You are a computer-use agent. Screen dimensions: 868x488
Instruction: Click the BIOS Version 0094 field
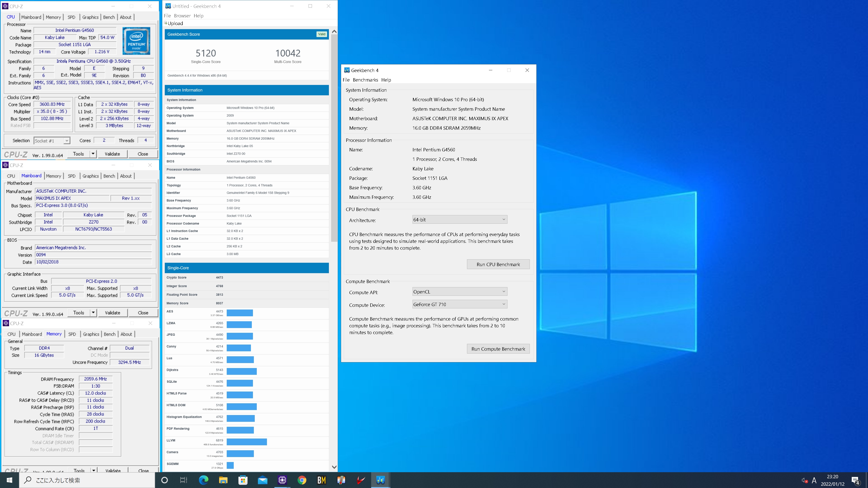pyautogui.click(x=93, y=255)
